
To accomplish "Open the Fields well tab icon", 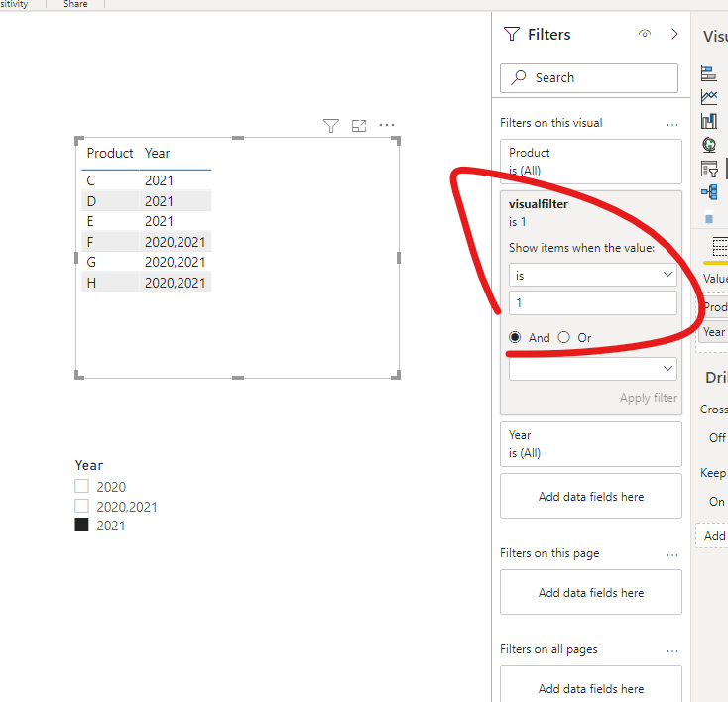I will coord(720,247).
